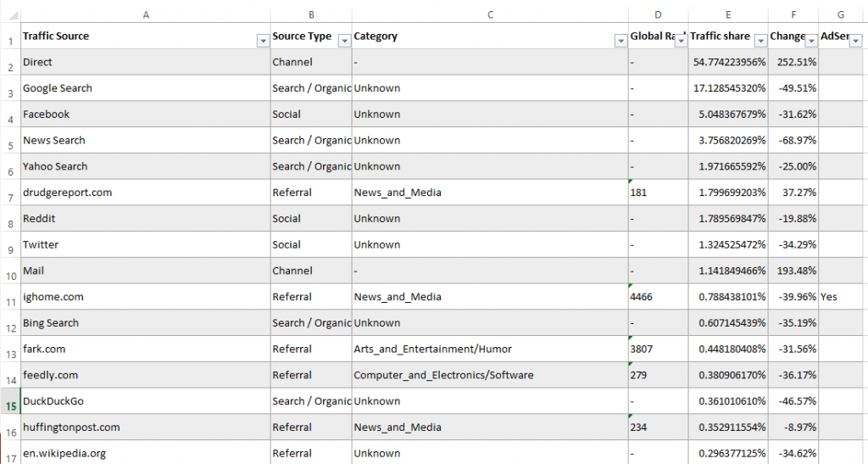The image size is (868, 464).
Task: Open the Traffic share filter dropdown
Action: point(760,41)
